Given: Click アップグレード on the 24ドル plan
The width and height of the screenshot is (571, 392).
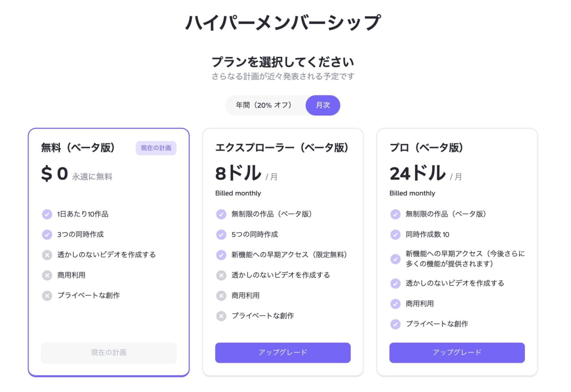Looking at the screenshot, I should tap(457, 353).
